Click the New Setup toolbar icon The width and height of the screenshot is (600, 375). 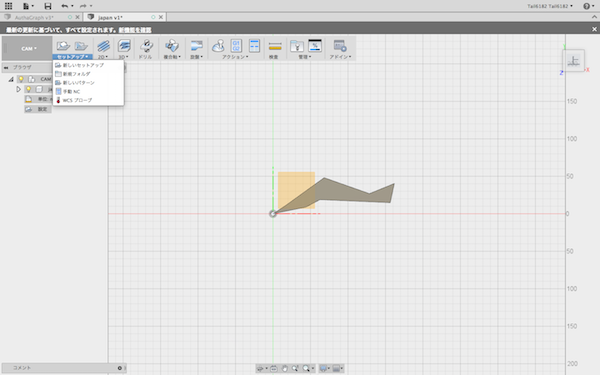pos(63,46)
